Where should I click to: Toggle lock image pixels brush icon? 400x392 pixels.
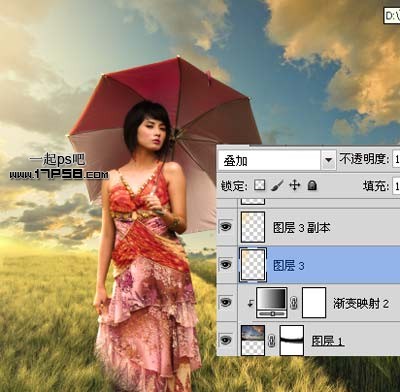click(x=277, y=185)
